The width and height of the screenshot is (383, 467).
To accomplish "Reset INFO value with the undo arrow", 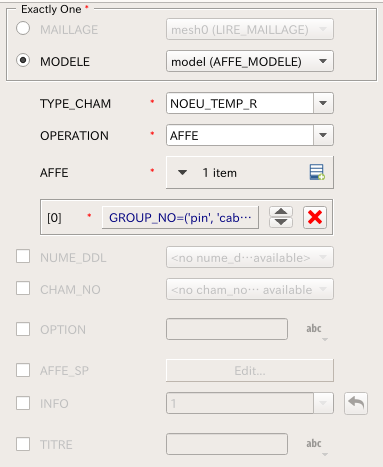I will point(356,403).
